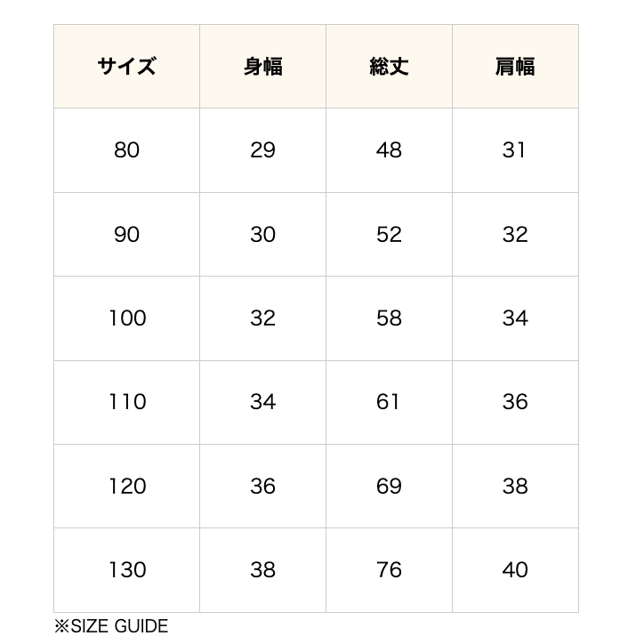Click shoulder width value 40

(515, 570)
